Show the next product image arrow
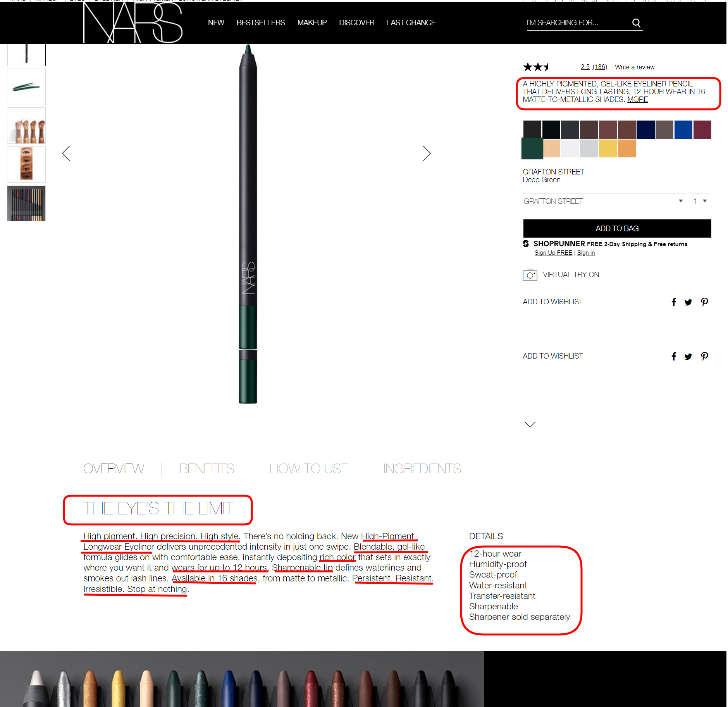 click(x=427, y=153)
